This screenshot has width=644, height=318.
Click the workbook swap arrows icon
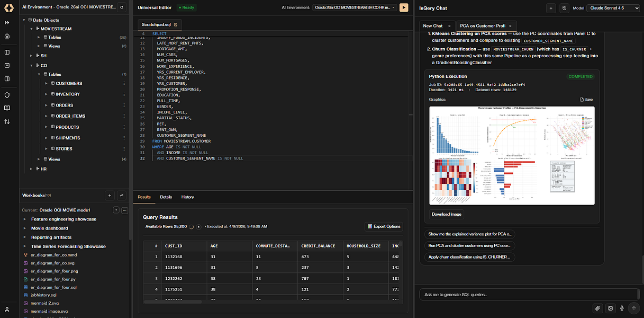tap(122, 196)
